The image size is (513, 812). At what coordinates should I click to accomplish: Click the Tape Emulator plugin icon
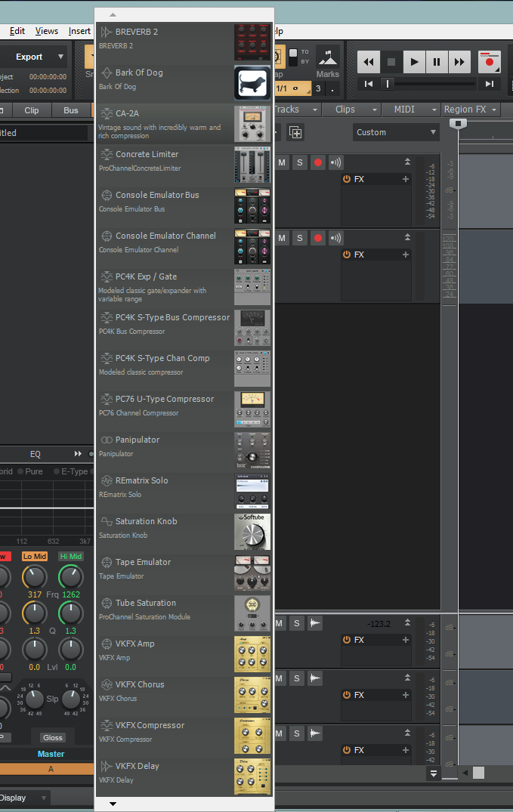tap(107, 563)
